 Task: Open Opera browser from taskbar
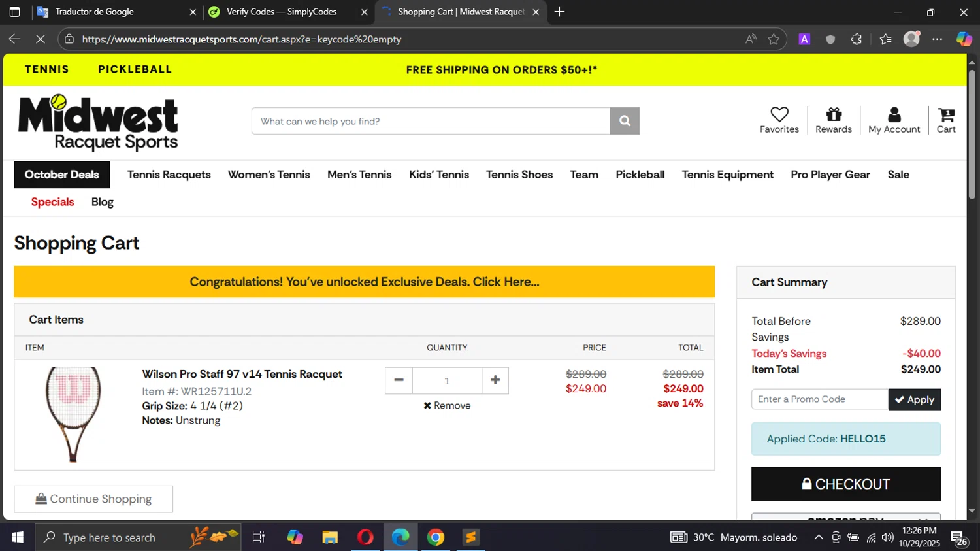tap(365, 537)
